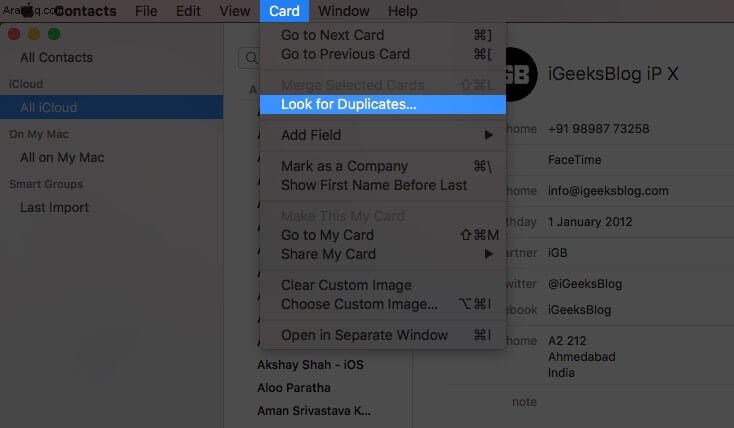Click address A2 212 Ahmedabad India

point(582,357)
